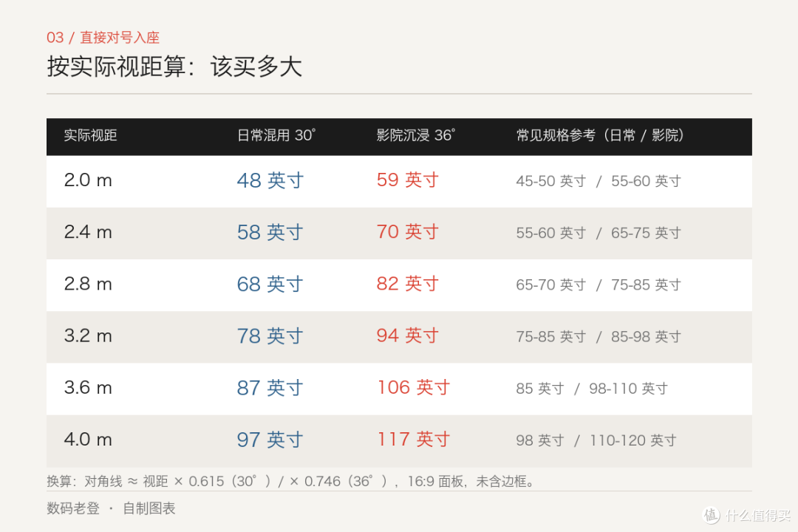Click the column header "实际视距"

tap(91, 135)
